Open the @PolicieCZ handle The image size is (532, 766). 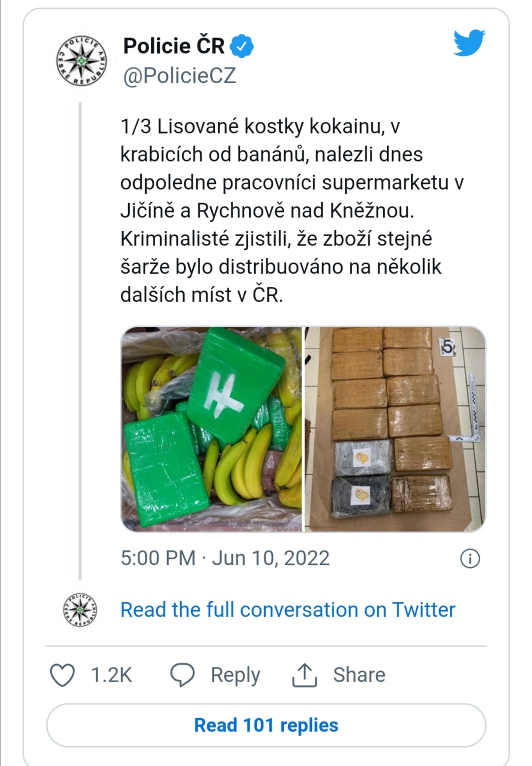point(179,76)
